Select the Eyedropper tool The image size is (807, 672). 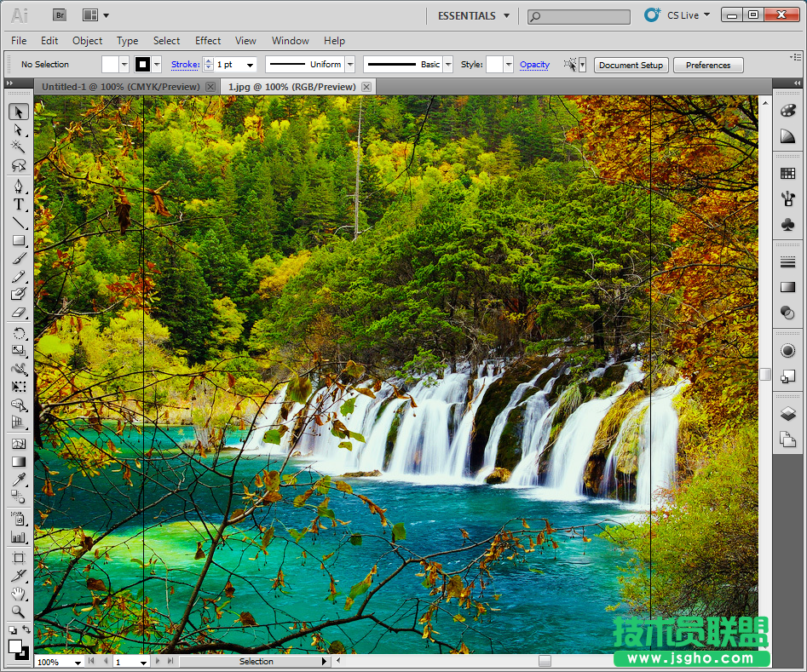click(x=19, y=480)
